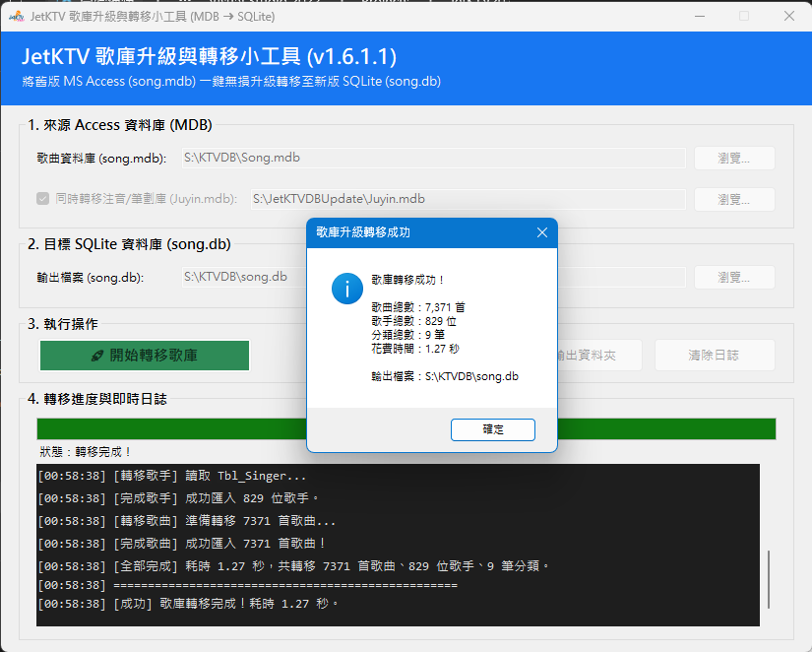Click the 輸出檔案 (song.db): label
This screenshot has width=812, height=652.
pyautogui.click(x=91, y=278)
